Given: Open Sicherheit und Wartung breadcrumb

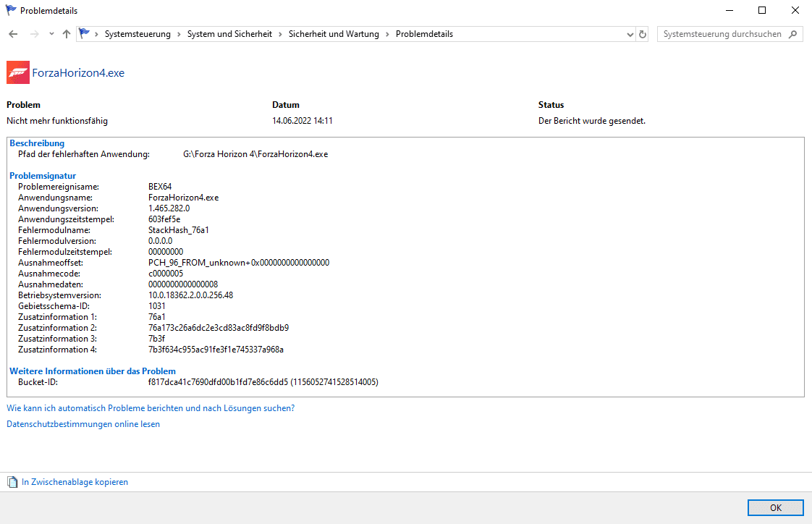Looking at the screenshot, I should pyautogui.click(x=334, y=34).
